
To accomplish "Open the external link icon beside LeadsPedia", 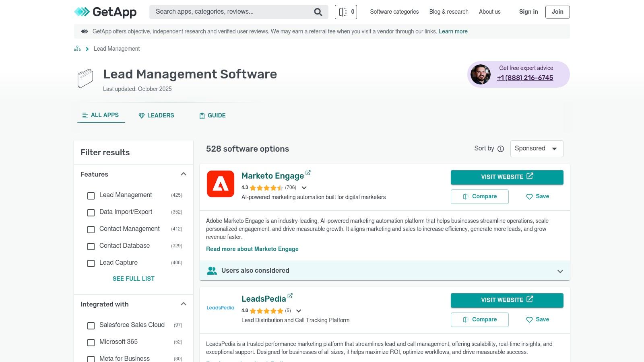I will [x=290, y=296].
